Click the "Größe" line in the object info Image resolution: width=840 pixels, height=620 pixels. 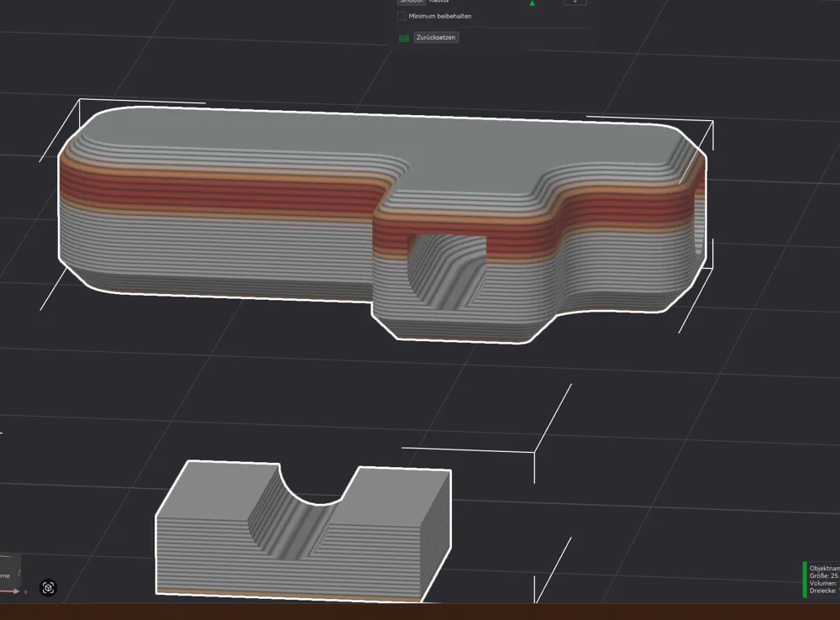[x=824, y=576]
